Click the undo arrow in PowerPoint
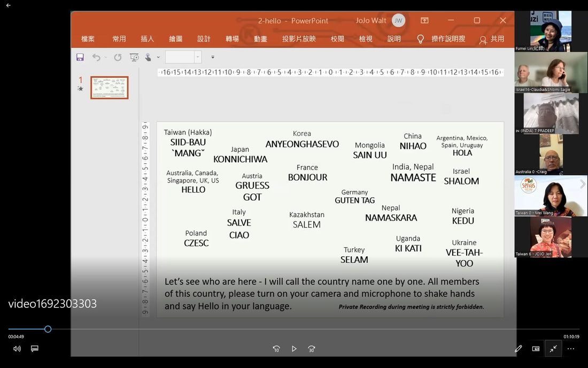Screen dimensions: 588x368 tap(96, 57)
